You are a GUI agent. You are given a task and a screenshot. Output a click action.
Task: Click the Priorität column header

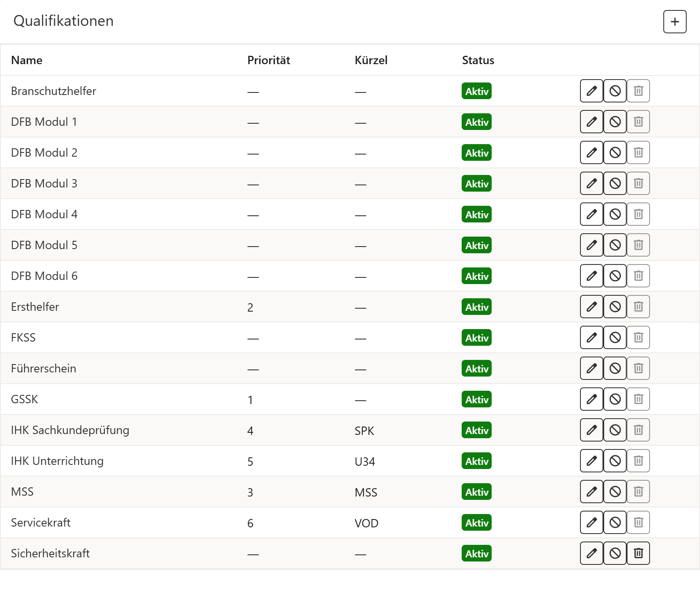click(x=269, y=60)
